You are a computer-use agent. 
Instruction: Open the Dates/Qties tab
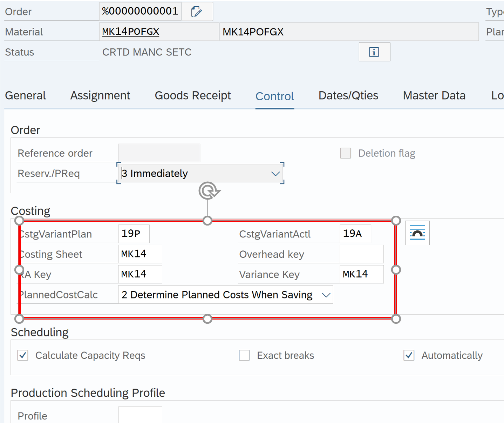point(348,96)
